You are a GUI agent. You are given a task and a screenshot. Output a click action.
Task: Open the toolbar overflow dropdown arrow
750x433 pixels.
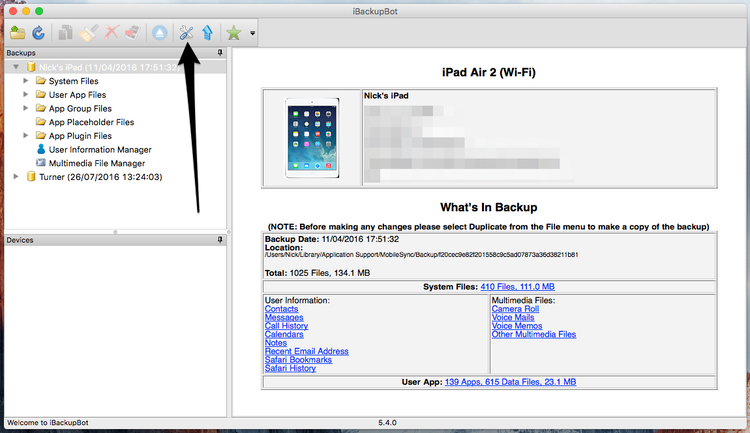coord(253,33)
